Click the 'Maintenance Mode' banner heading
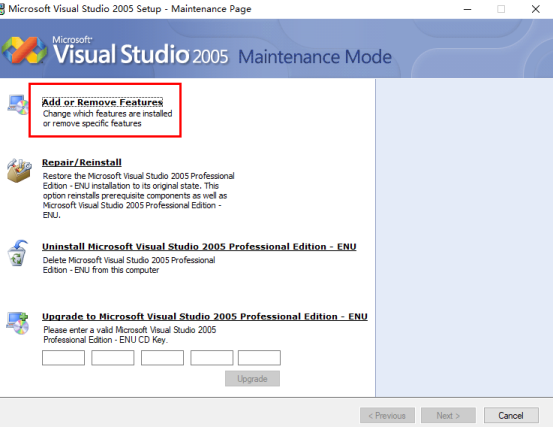The width and height of the screenshot is (554, 427). (315, 57)
